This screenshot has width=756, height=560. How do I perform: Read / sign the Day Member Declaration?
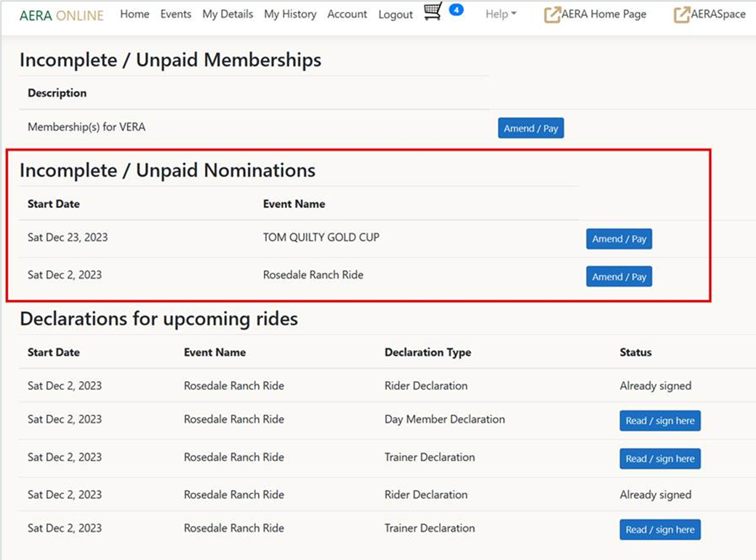[659, 421]
